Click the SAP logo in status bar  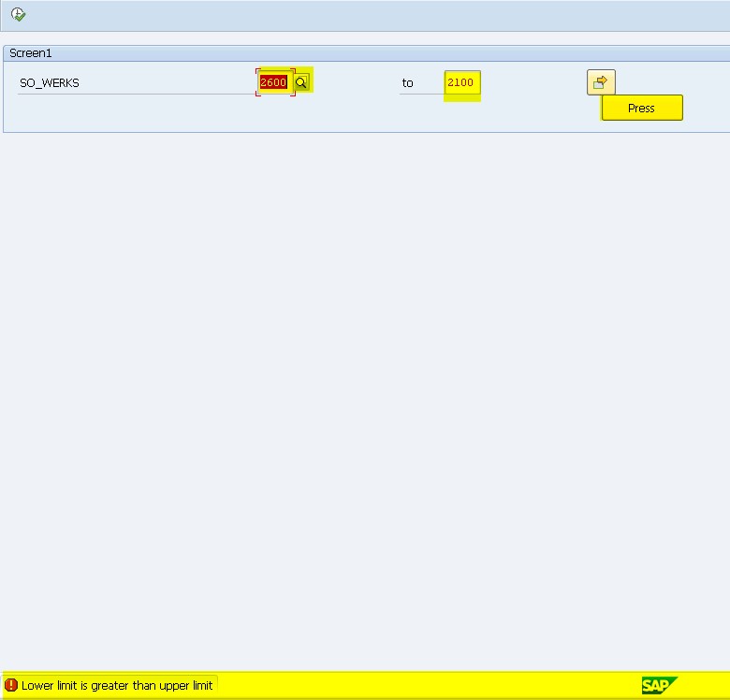pyautogui.click(x=659, y=685)
